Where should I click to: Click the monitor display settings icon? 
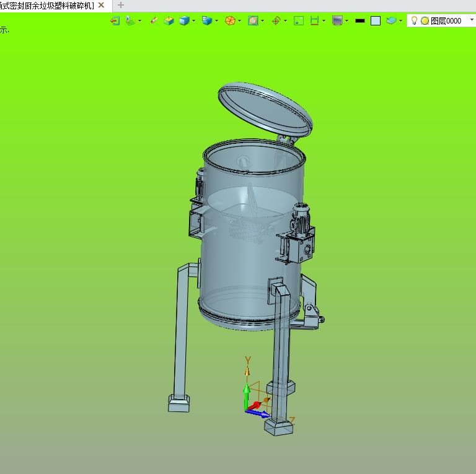(x=337, y=20)
